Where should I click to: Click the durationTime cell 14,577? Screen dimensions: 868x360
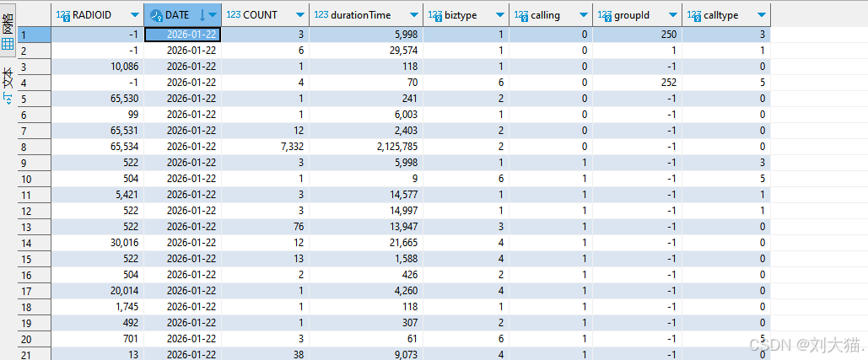click(366, 195)
